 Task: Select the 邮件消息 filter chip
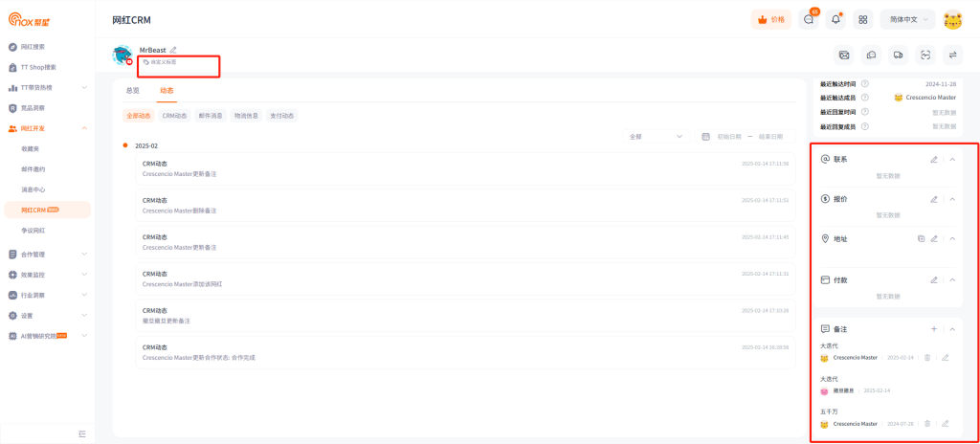[x=211, y=116]
